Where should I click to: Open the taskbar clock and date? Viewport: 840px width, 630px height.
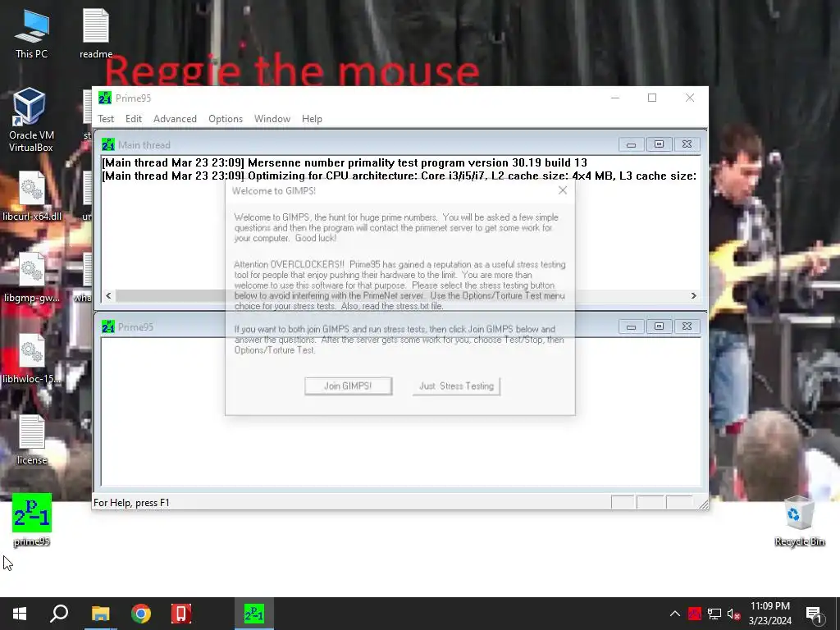[769, 614]
